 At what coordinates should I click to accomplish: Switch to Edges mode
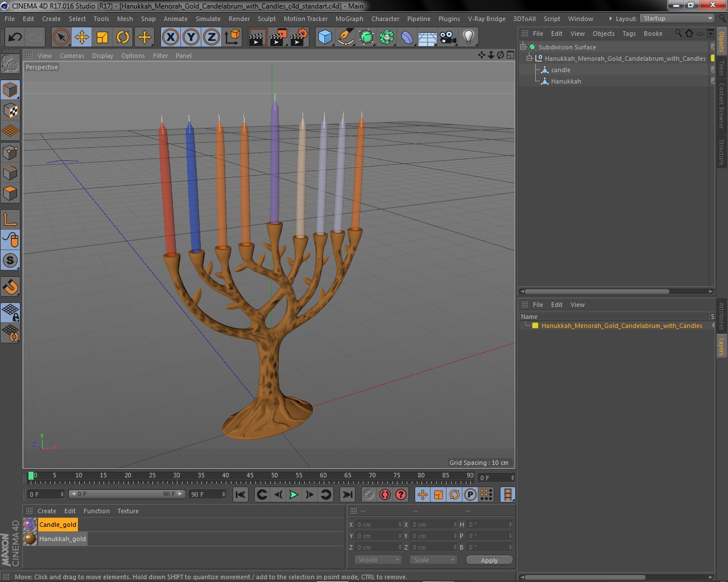10,173
